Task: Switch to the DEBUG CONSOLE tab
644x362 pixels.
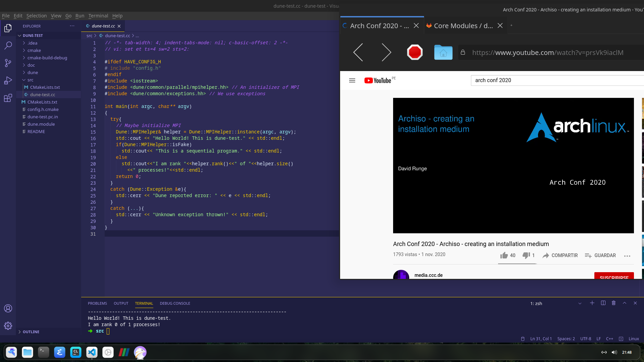Action: 175,303
